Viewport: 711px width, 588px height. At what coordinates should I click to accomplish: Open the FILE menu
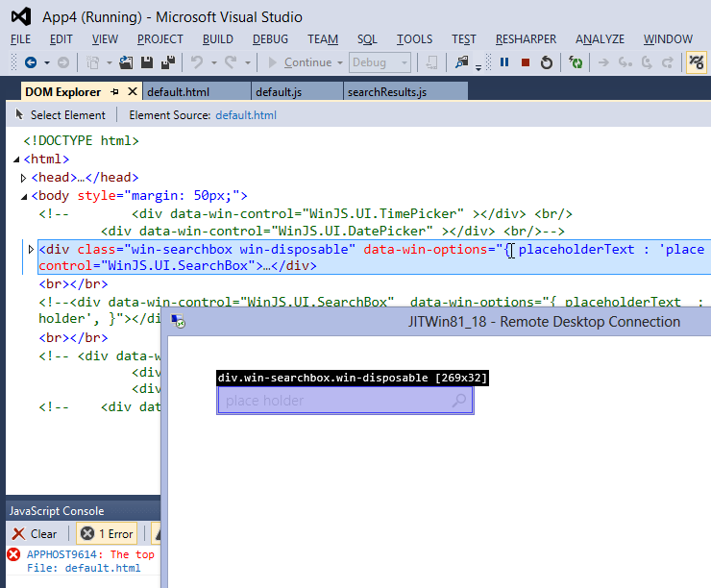(x=20, y=39)
